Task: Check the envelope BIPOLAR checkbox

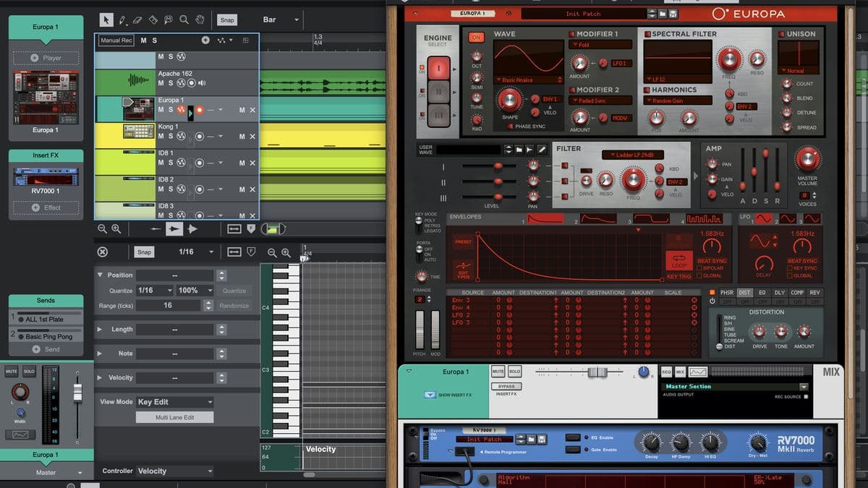Action: point(699,268)
